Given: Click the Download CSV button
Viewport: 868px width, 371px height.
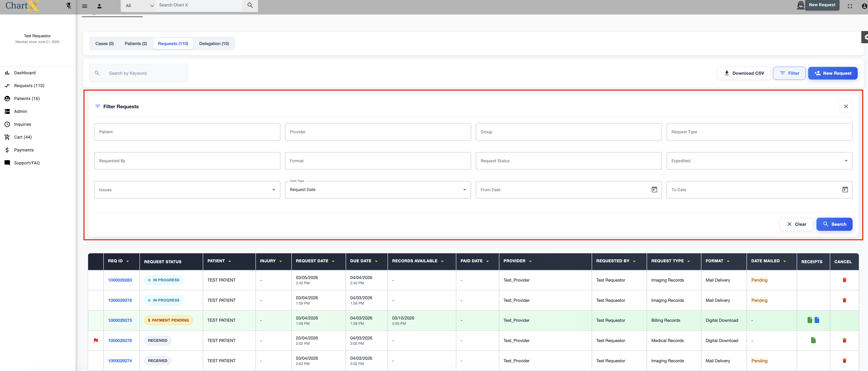Looking at the screenshot, I should [743, 73].
